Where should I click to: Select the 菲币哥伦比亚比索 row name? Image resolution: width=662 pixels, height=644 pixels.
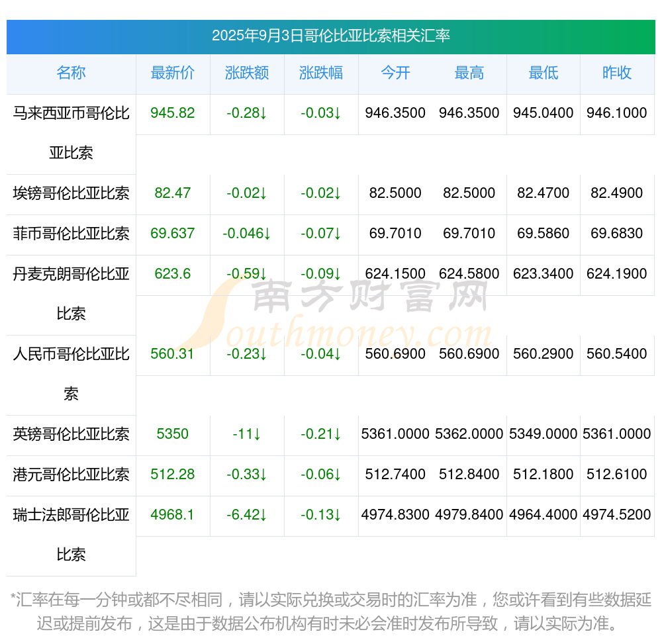tap(71, 234)
